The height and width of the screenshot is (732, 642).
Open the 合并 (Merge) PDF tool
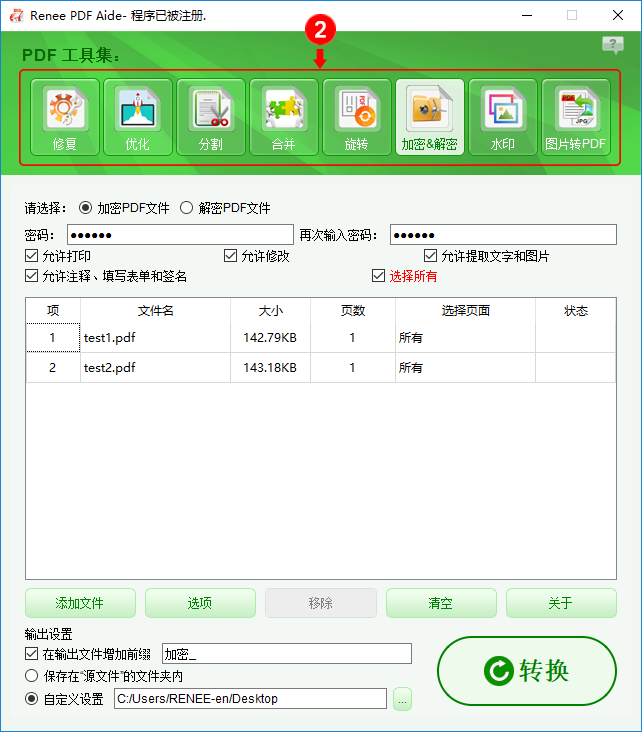(284, 117)
